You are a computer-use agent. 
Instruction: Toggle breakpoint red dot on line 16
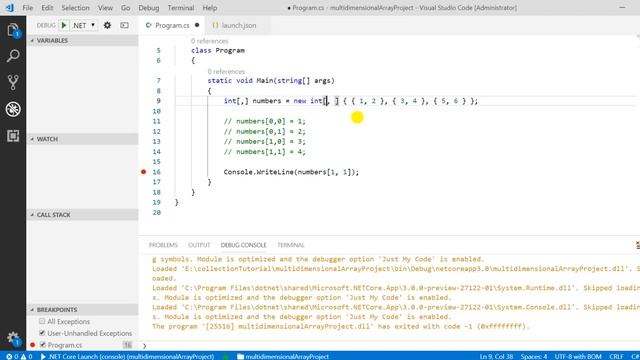(143, 172)
